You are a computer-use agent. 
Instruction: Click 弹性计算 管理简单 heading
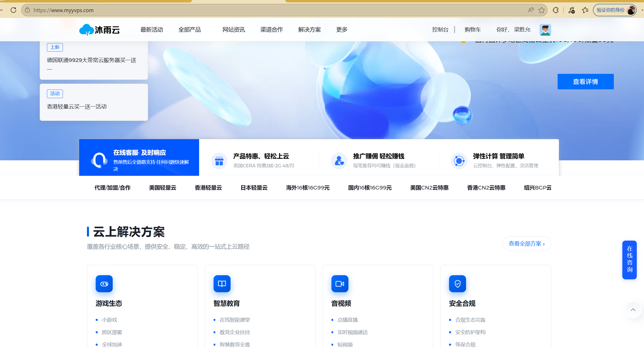(499, 156)
